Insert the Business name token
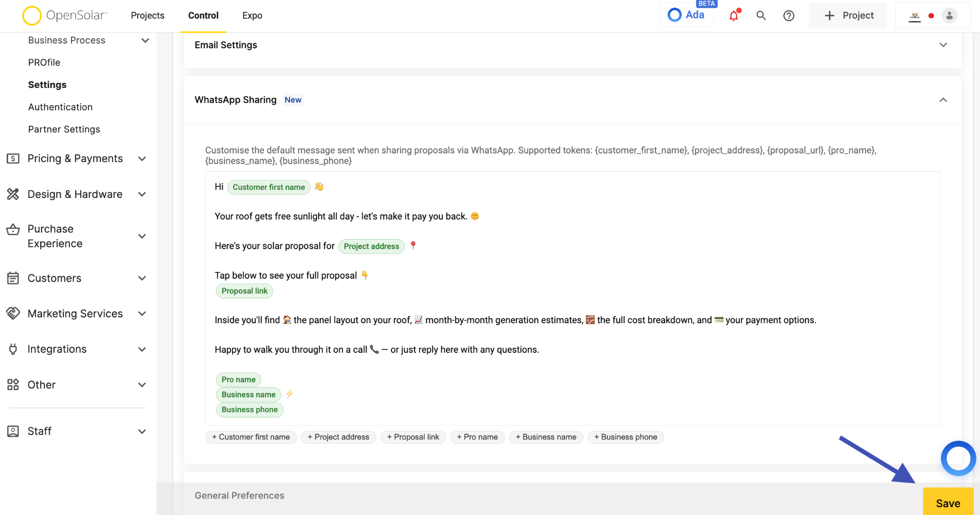The image size is (980, 515). 546,437
